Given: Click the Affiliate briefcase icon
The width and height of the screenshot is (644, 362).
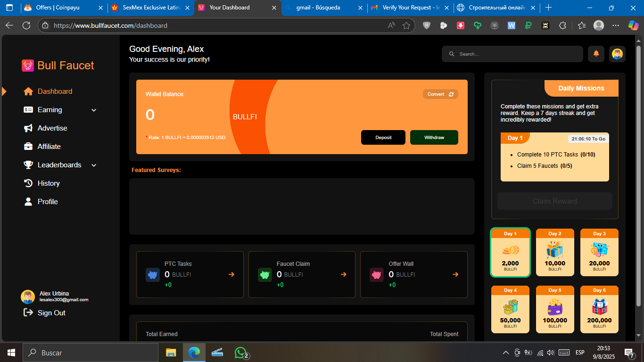Looking at the screenshot, I should (28, 147).
